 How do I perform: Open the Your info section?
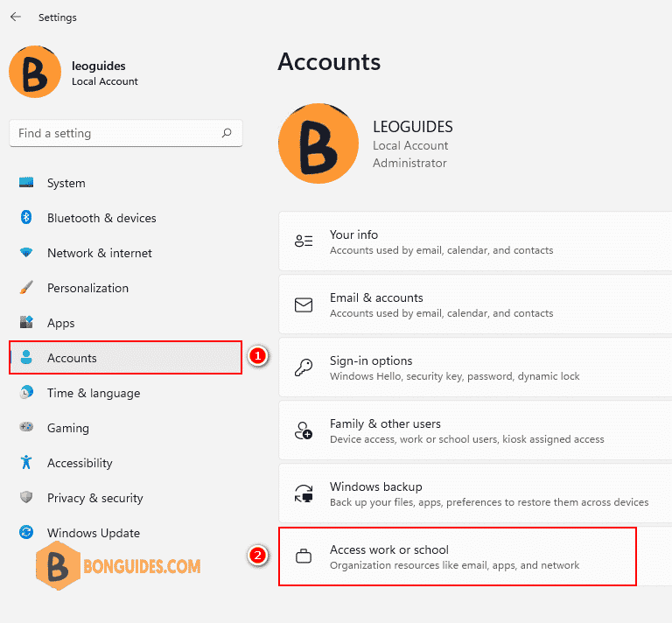(x=475, y=241)
